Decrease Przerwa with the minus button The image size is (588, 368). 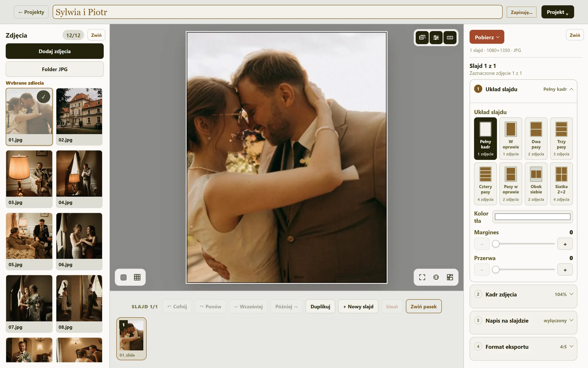click(482, 270)
